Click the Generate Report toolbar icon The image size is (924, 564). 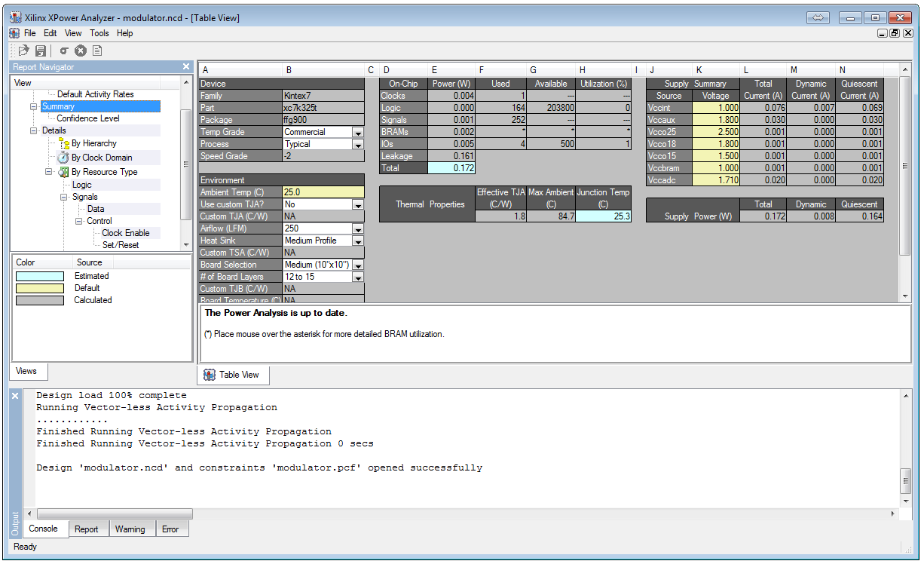[97, 51]
